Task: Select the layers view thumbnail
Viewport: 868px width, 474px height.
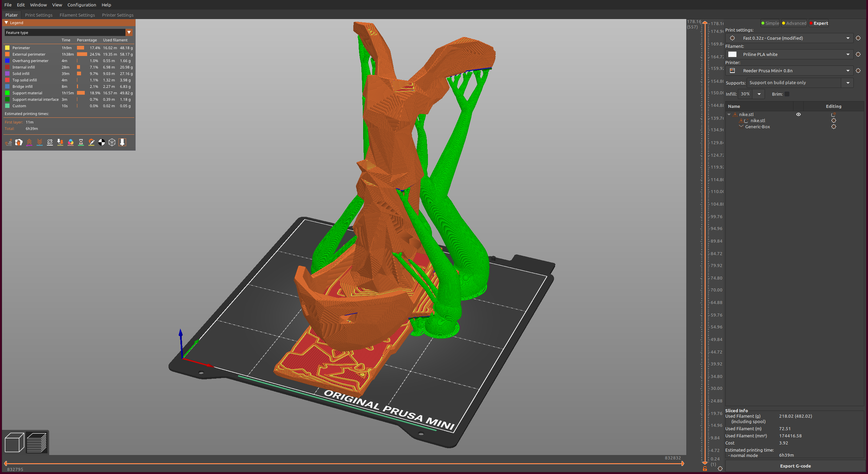Action: (x=37, y=442)
